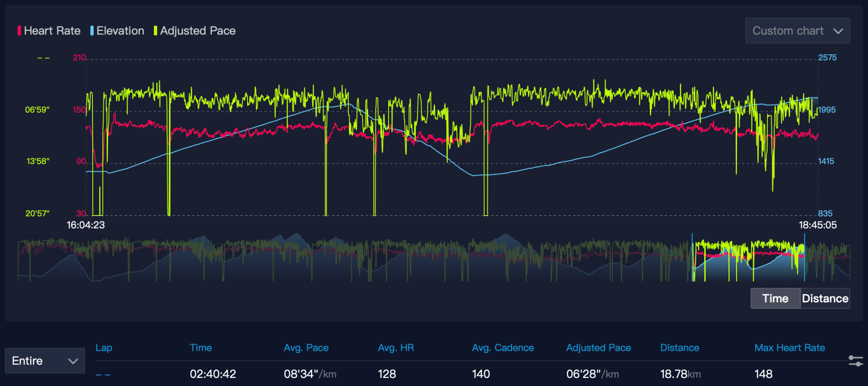Click the Max Heart Rate column header
The height and width of the screenshot is (386, 868).
[790, 348]
